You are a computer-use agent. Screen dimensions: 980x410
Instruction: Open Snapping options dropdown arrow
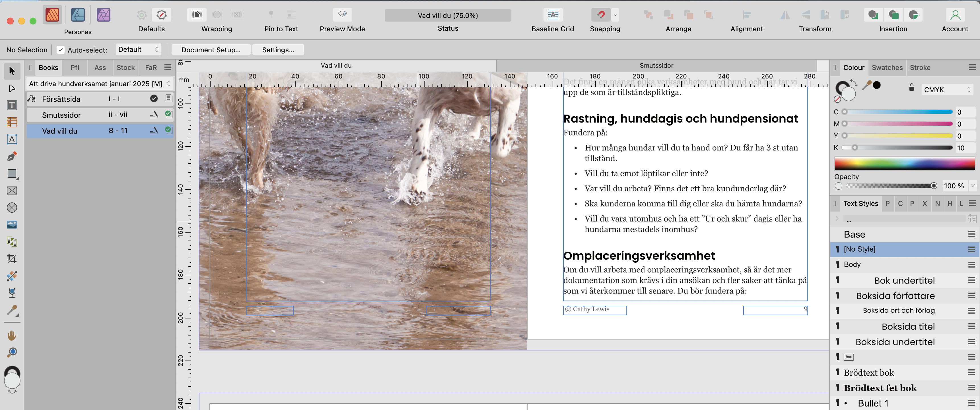615,15
